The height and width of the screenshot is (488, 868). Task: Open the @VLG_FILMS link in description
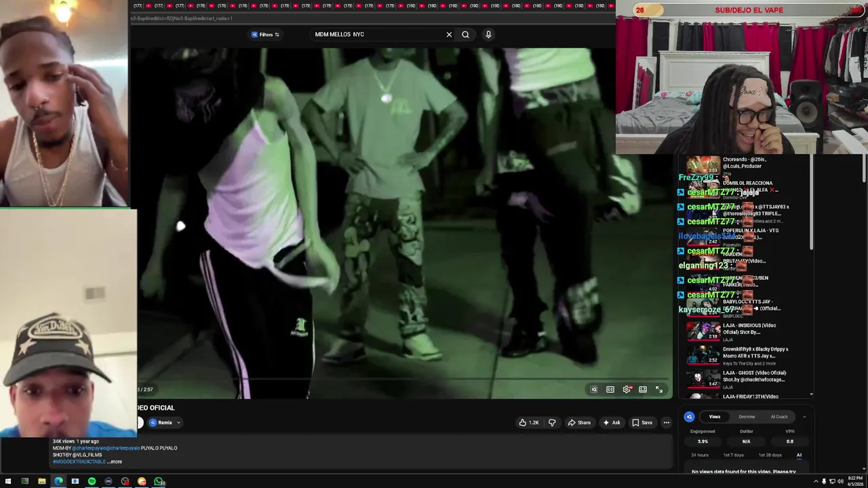[87, 455]
